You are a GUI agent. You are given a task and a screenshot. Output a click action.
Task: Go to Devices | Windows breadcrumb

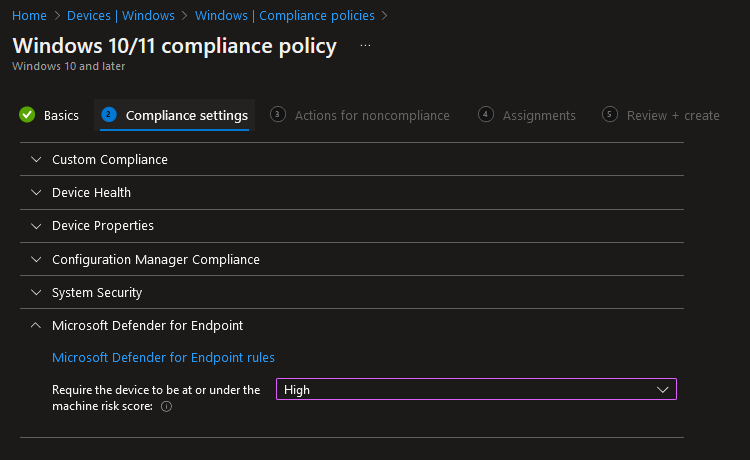[121, 16]
